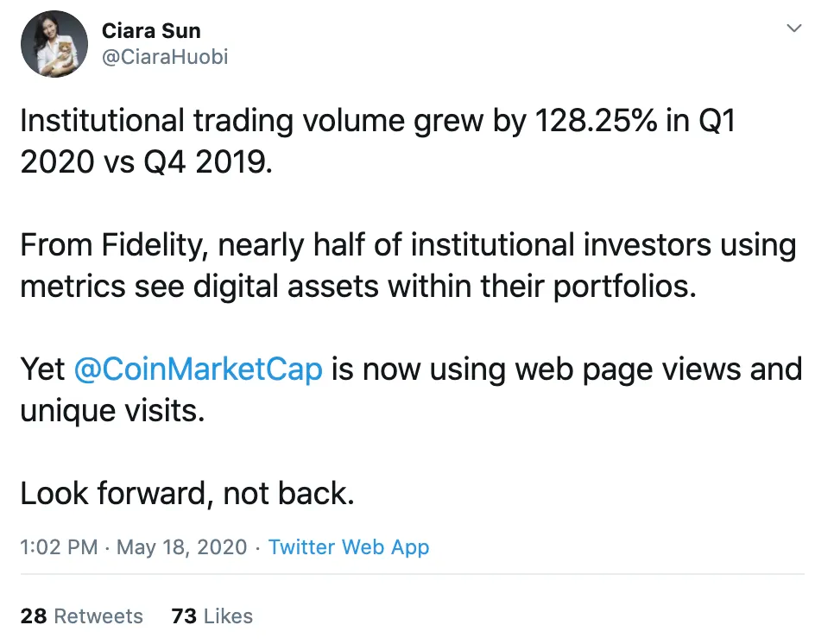The width and height of the screenshot is (815, 644).
Task: Click the 128.25% figure in the tweet
Action: tap(596, 121)
